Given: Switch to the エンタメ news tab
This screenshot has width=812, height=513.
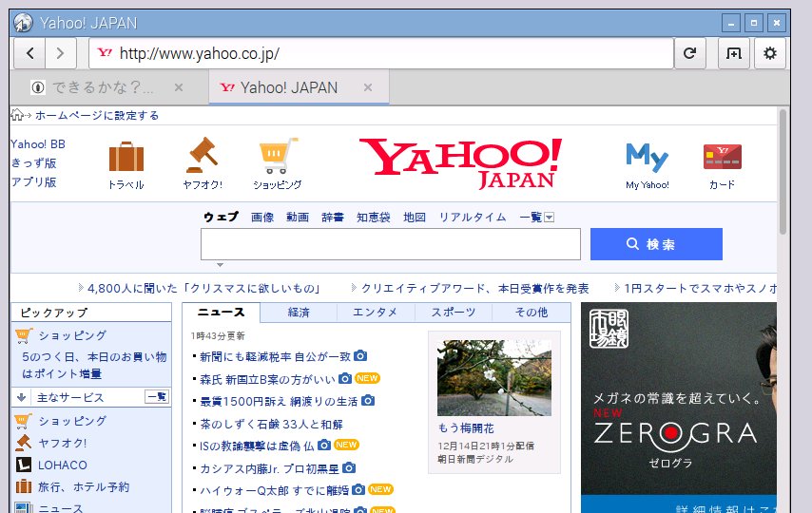Looking at the screenshot, I should click(376, 313).
